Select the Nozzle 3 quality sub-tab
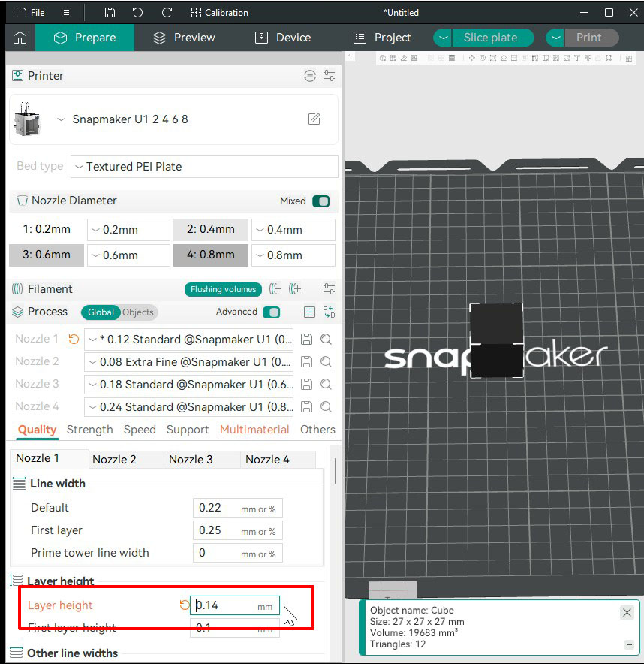The height and width of the screenshot is (664, 644). tap(202, 460)
